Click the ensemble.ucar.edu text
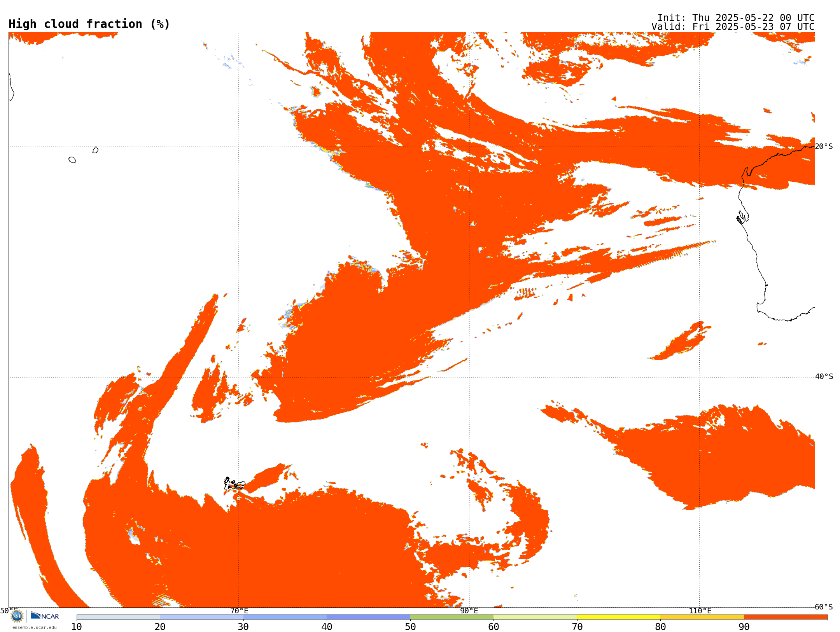This screenshot has width=840, height=632. [x=34, y=627]
